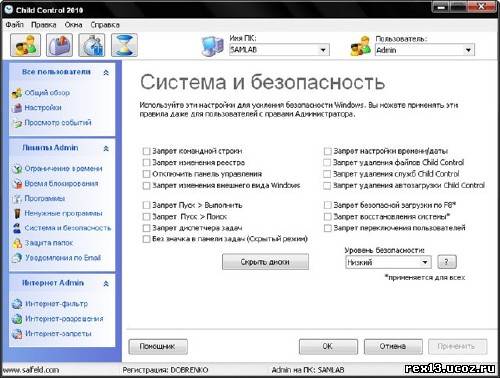Open the Общий обзор link
The width and height of the screenshot is (500, 378).
click(47, 93)
